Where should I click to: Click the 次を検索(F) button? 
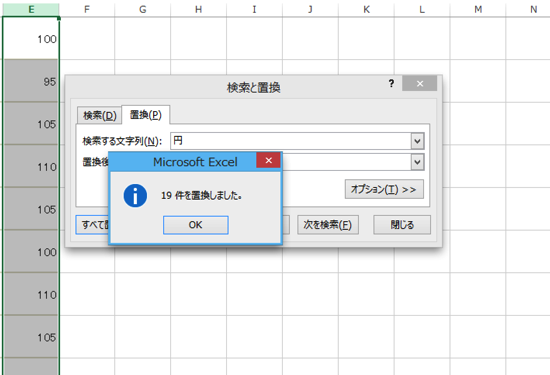click(328, 225)
